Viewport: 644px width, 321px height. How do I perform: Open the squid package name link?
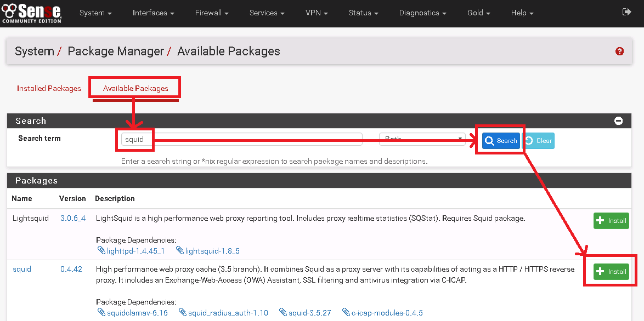pos(22,269)
